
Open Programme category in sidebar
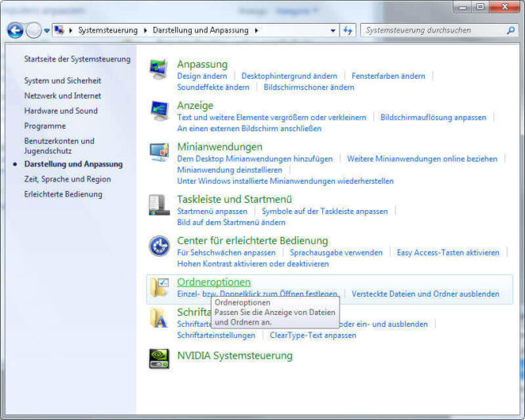pyautogui.click(x=45, y=126)
